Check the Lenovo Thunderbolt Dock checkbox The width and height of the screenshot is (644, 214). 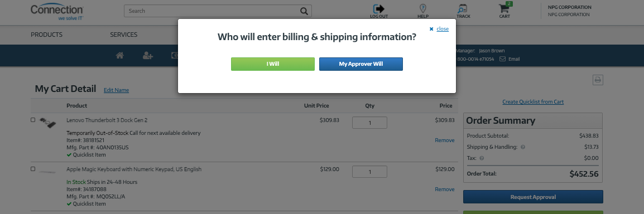(x=33, y=120)
